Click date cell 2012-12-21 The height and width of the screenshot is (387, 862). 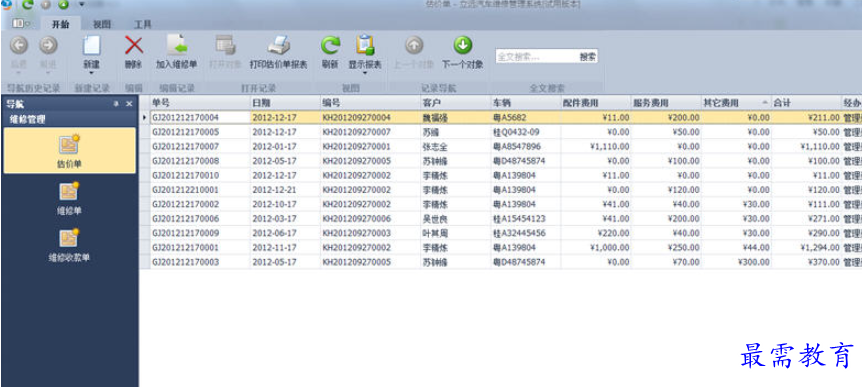tap(285, 190)
